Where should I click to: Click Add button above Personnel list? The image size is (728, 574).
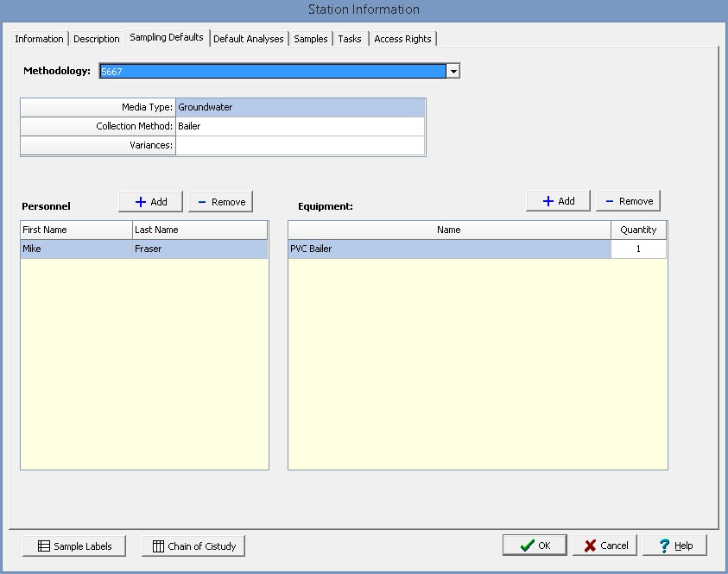(x=151, y=202)
